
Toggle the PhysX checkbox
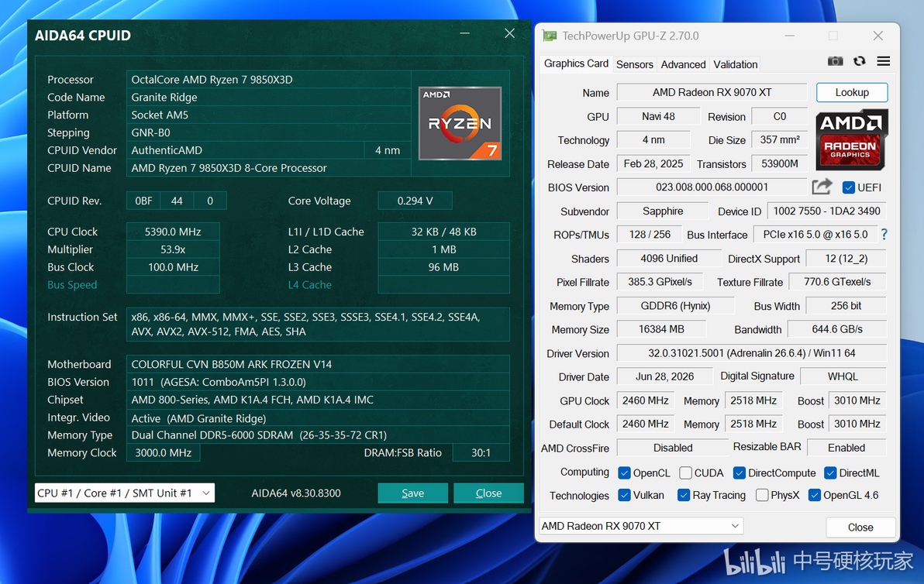pos(762,495)
